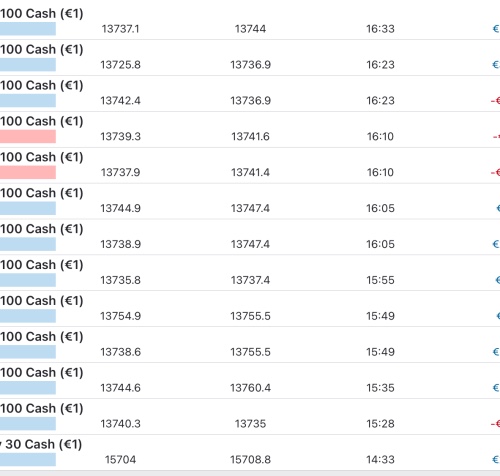
Task: Select the opening level 13742.4
Action: point(121,101)
